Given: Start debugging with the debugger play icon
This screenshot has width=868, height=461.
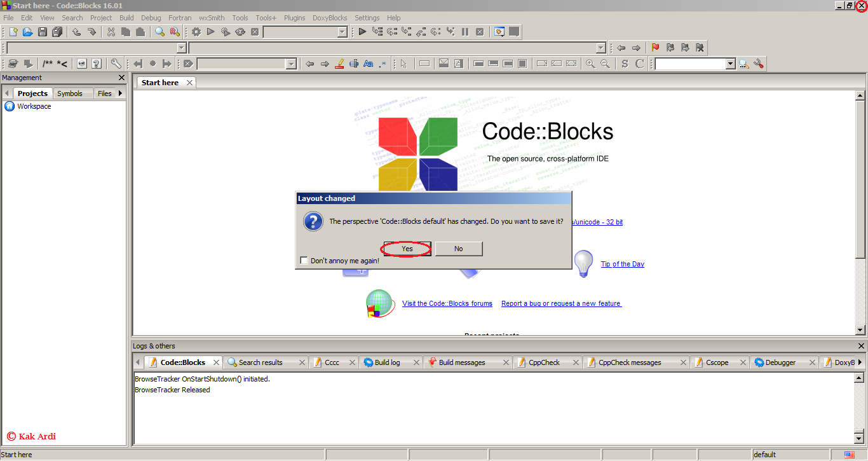Looking at the screenshot, I should (362, 31).
